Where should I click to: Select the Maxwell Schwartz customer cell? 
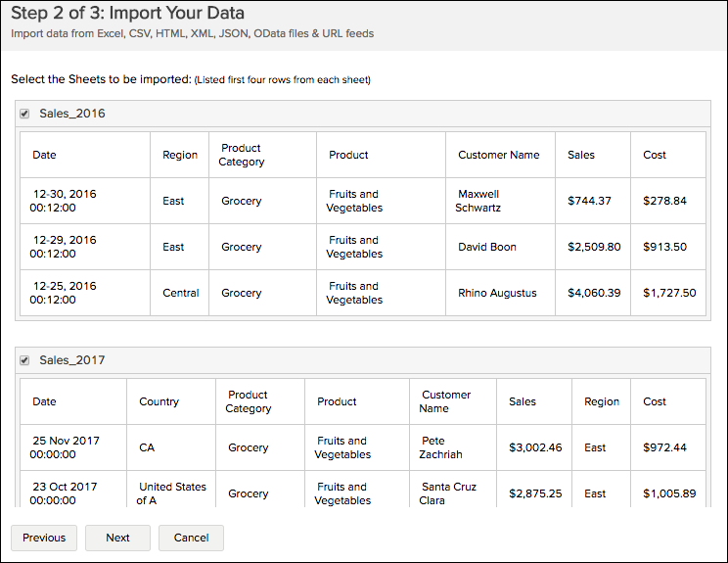tap(478, 201)
